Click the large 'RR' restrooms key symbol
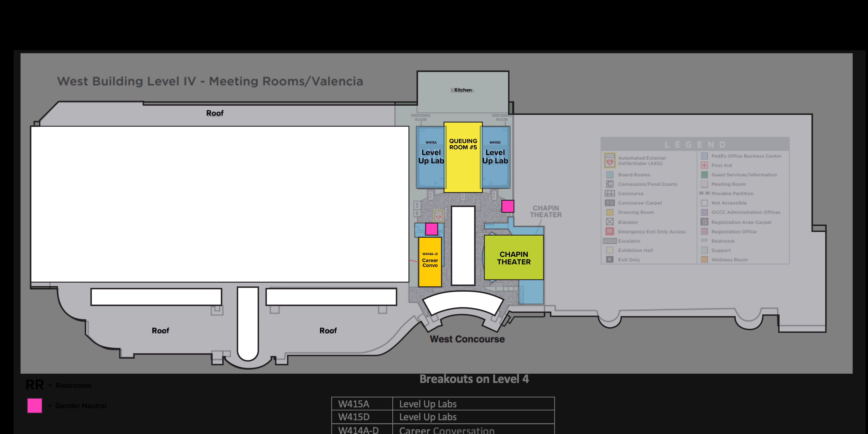Image resolution: width=868 pixels, height=434 pixels. (x=35, y=385)
